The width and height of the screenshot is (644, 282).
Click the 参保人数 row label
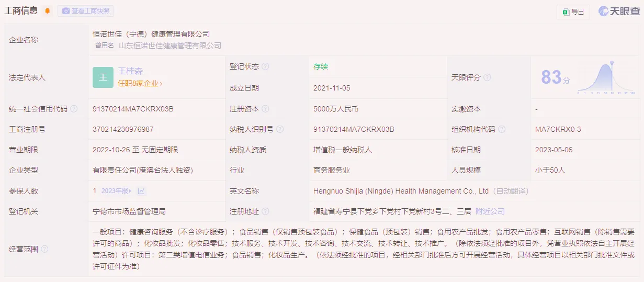point(24,191)
